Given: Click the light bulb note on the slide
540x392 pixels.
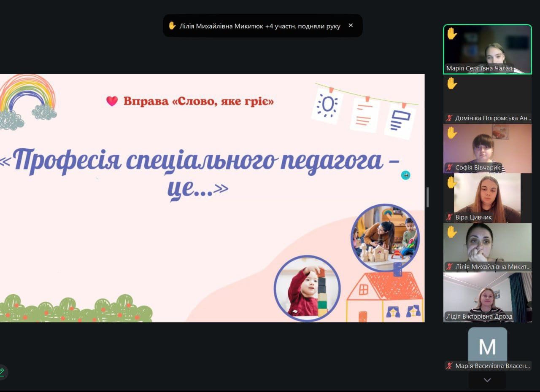Looking at the screenshot, I should pos(327,105).
